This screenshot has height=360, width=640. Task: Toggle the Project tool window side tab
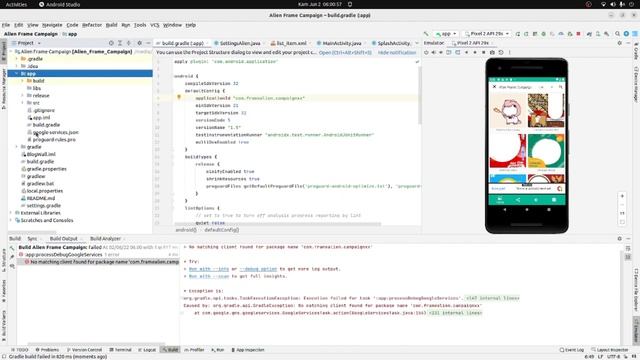(4, 51)
